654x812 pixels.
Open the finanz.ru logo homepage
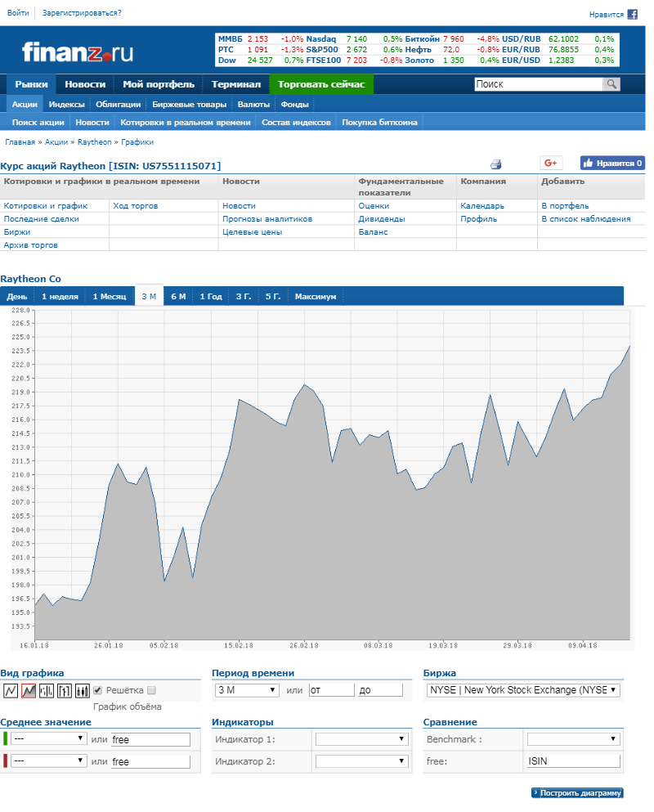click(77, 52)
